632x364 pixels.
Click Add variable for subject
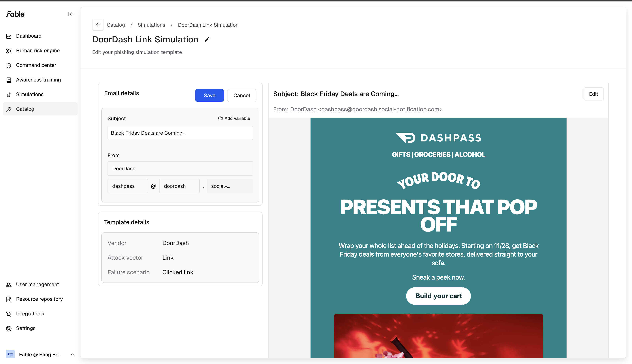234,118
